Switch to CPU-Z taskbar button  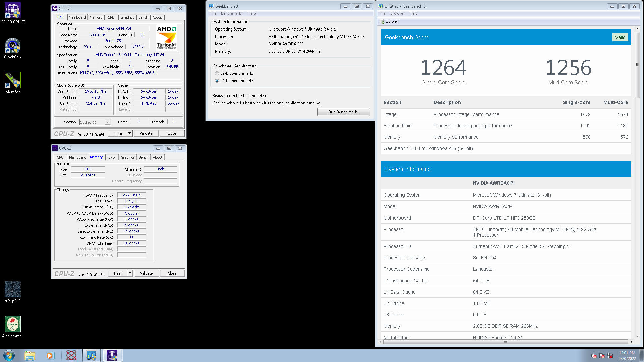[112, 355]
